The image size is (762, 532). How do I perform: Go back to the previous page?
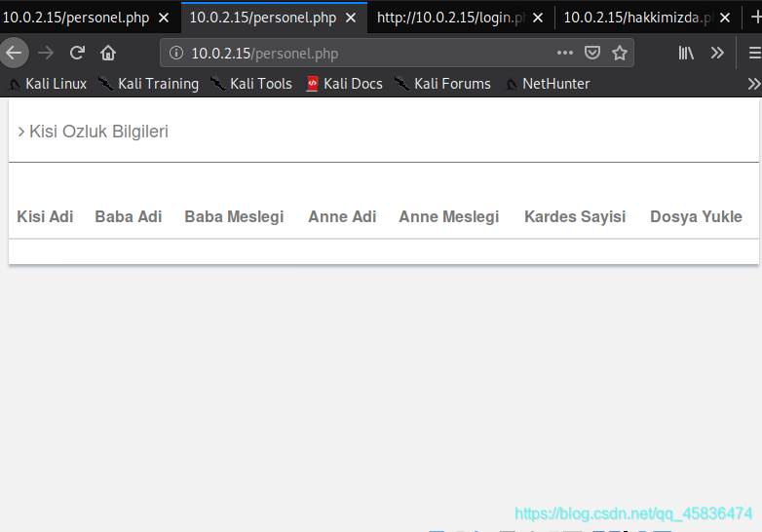point(14,53)
